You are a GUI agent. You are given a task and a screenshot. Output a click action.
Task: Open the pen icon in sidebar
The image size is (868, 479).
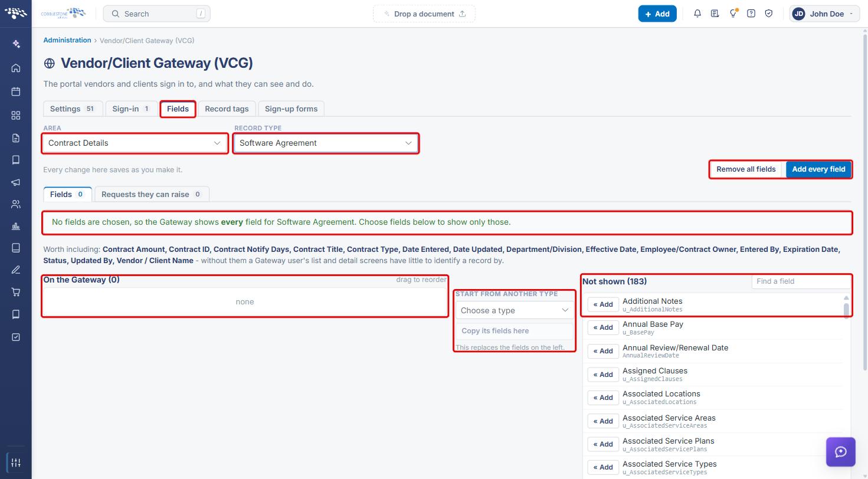[16, 270]
